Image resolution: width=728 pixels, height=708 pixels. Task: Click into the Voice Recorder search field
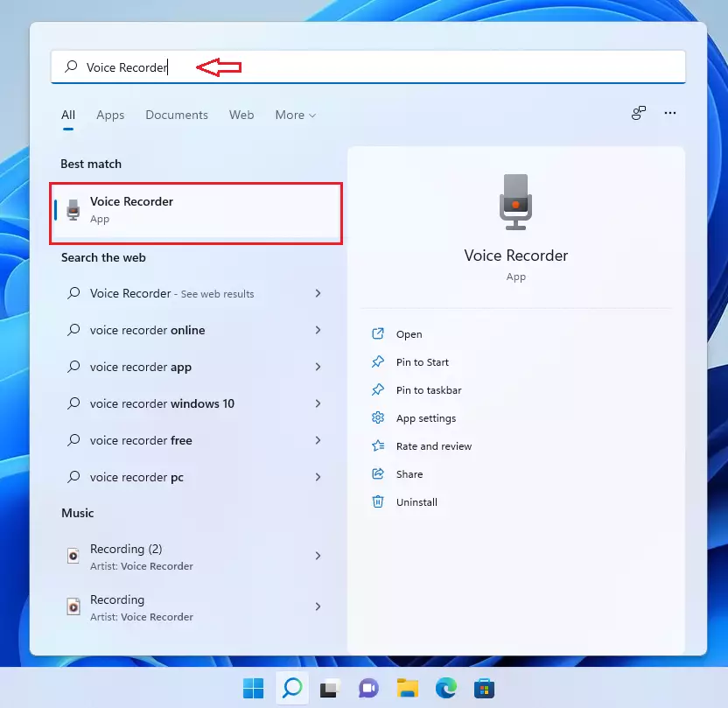click(x=367, y=67)
